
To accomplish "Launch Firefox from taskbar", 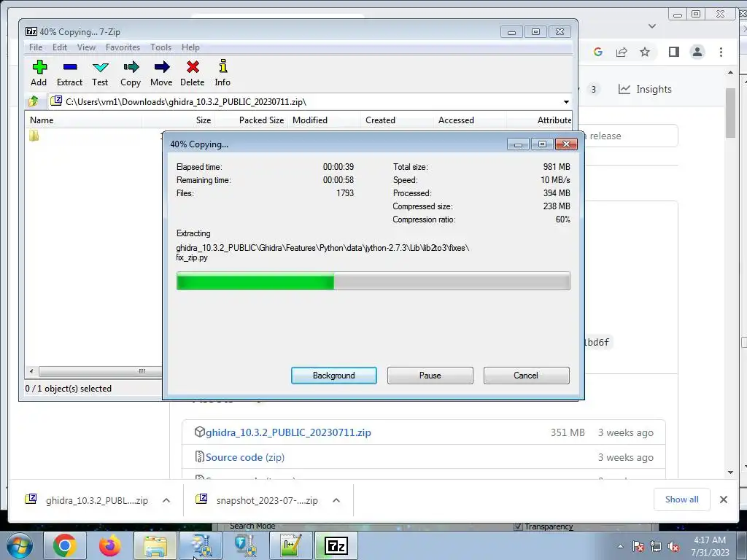I will click(x=109, y=545).
